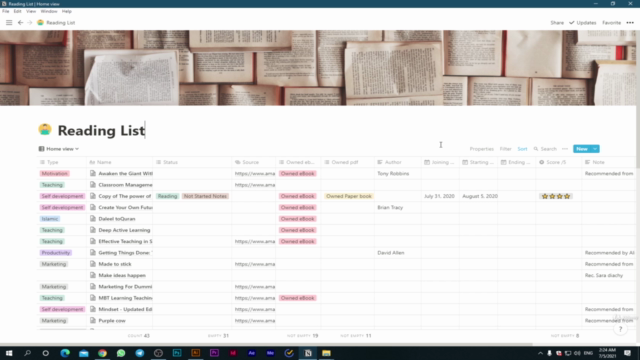Open After Effects from taskbar

[x=251, y=353]
